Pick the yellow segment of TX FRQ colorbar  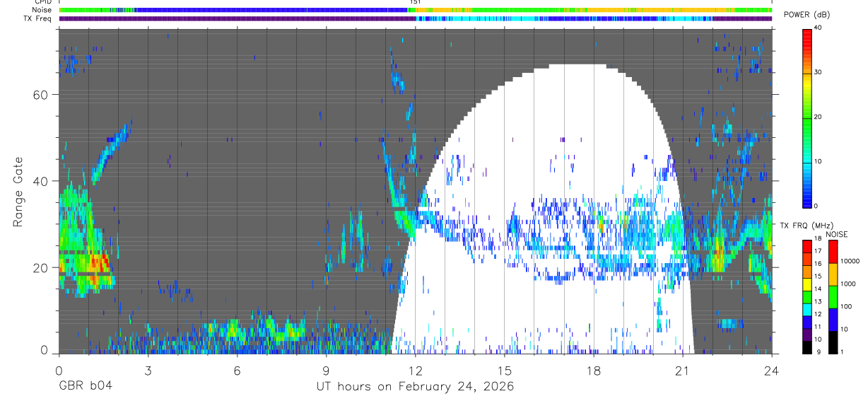tap(807, 284)
